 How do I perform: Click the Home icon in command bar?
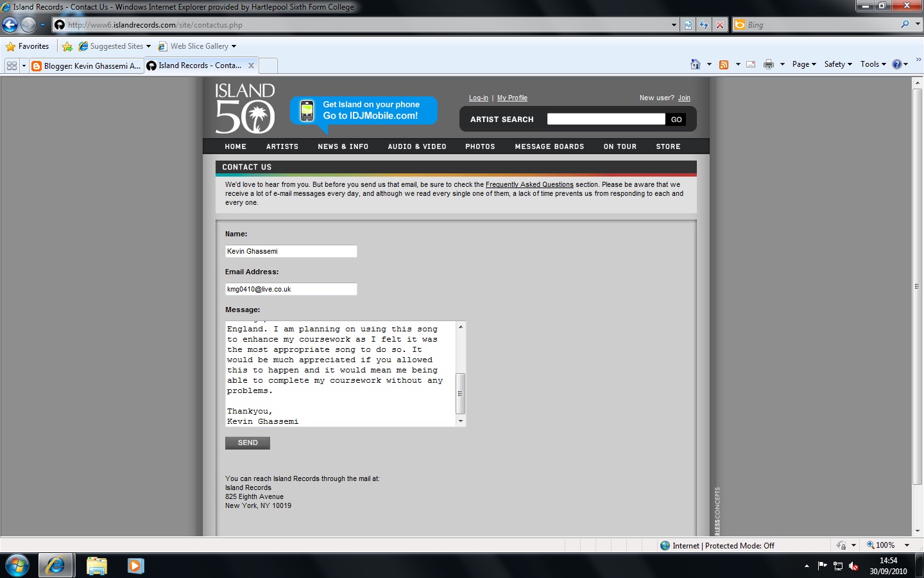pos(696,64)
